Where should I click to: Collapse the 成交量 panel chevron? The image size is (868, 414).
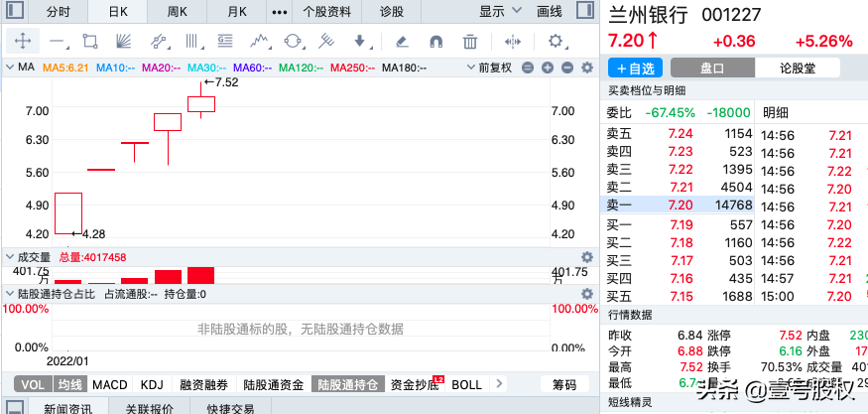coord(10,257)
